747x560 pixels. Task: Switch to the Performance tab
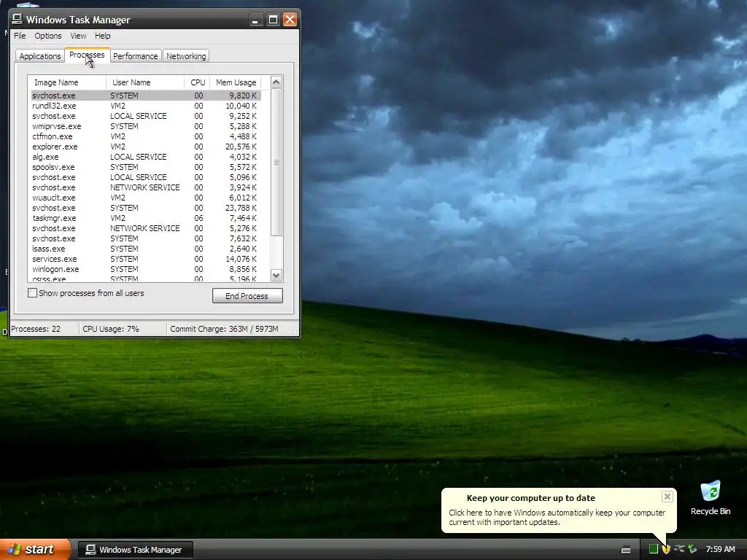point(135,56)
